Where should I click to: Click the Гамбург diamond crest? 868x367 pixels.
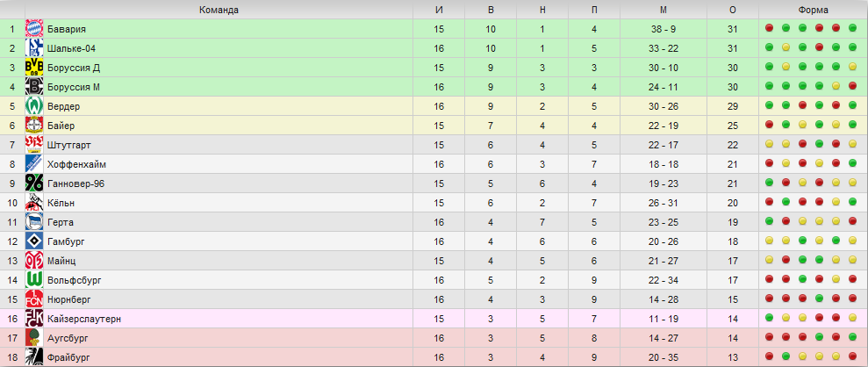click(34, 241)
